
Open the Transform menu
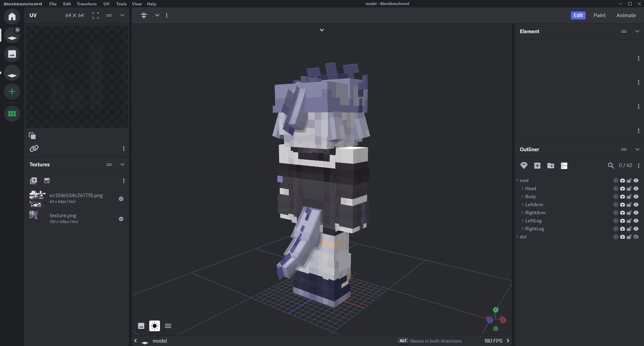pos(87,4)
